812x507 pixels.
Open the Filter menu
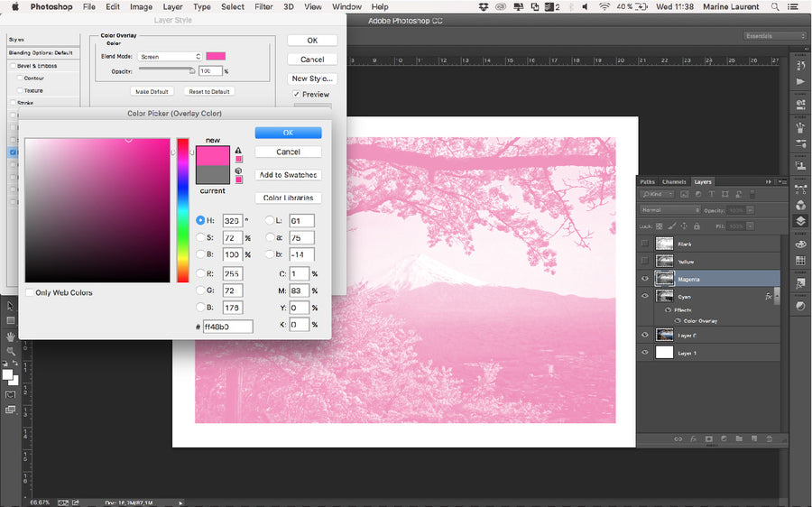263,6
